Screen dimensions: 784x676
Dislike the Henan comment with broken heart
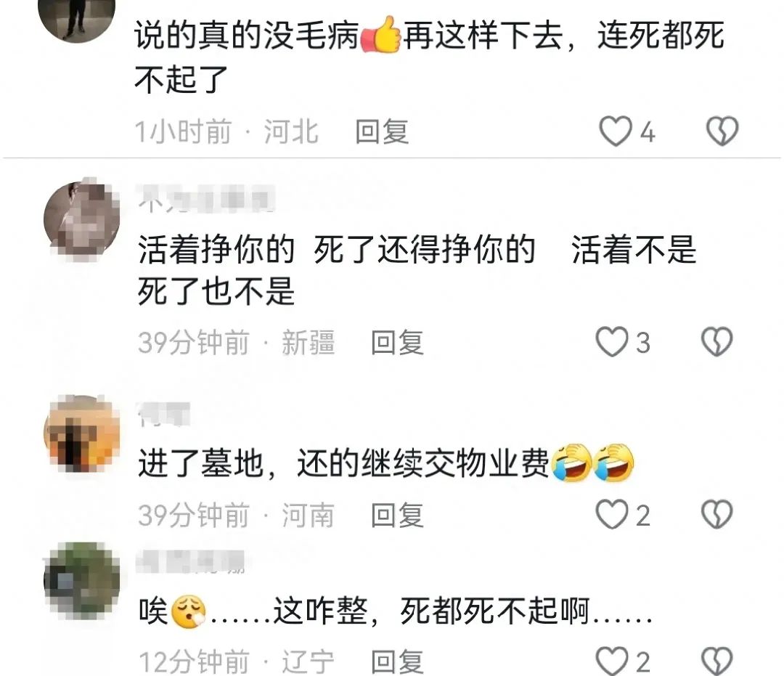pyautogui.click(x=717, y=515)
